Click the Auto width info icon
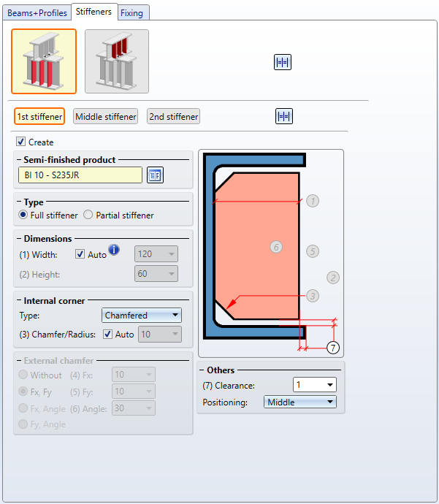Image resolution: width=439 pixels, height=504 pixels. pyautogui.click(x=114, y=249)
